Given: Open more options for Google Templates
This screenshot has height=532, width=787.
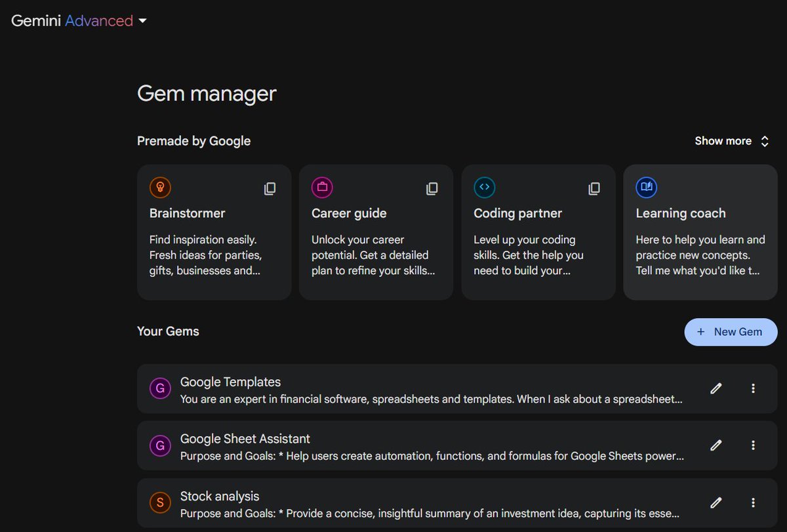Looking at the screenshot, I should 753,388.
